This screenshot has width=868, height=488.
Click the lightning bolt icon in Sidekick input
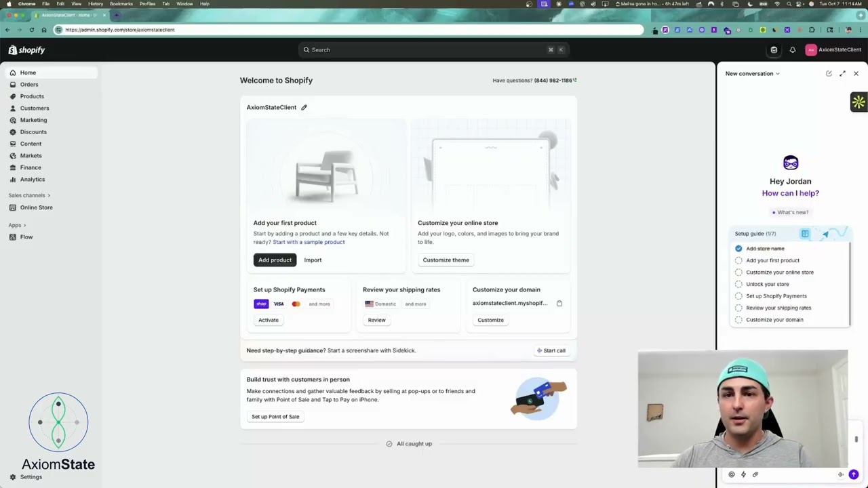(743, 474)
